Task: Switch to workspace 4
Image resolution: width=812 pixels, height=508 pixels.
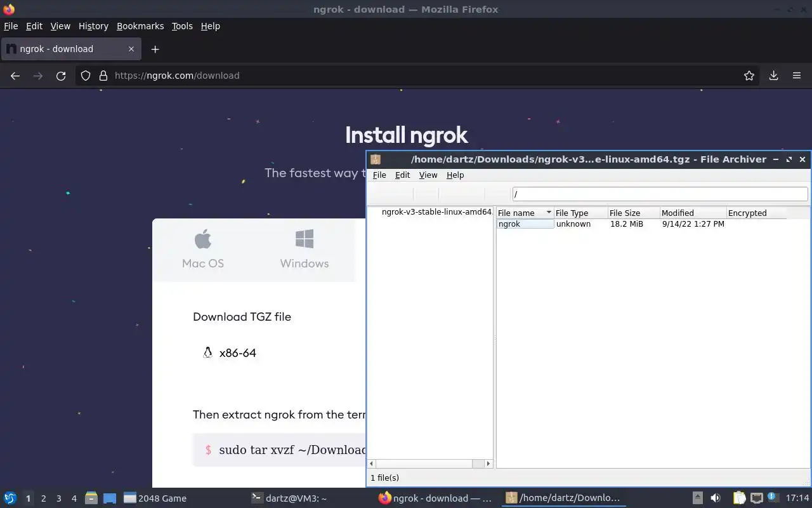Action: 74,498
